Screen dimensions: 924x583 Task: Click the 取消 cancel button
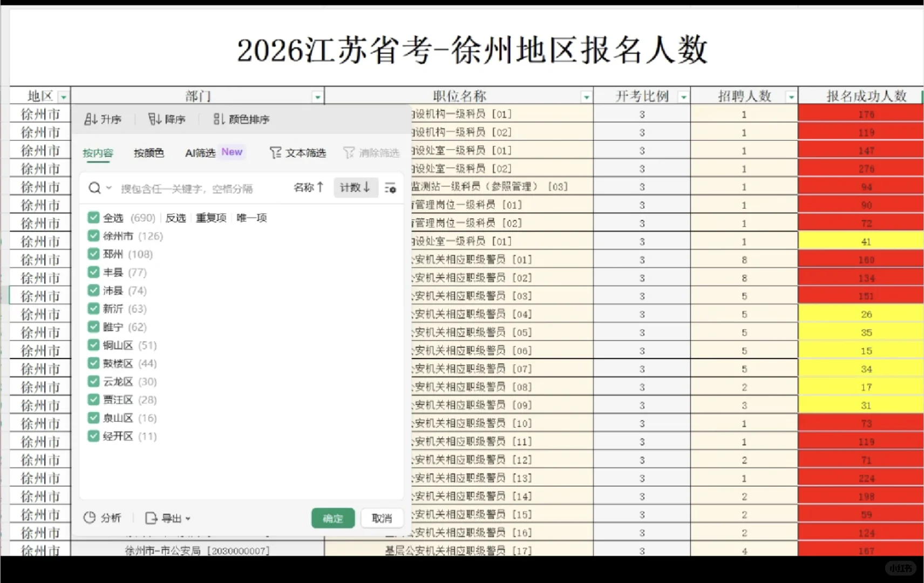(382, 518)
